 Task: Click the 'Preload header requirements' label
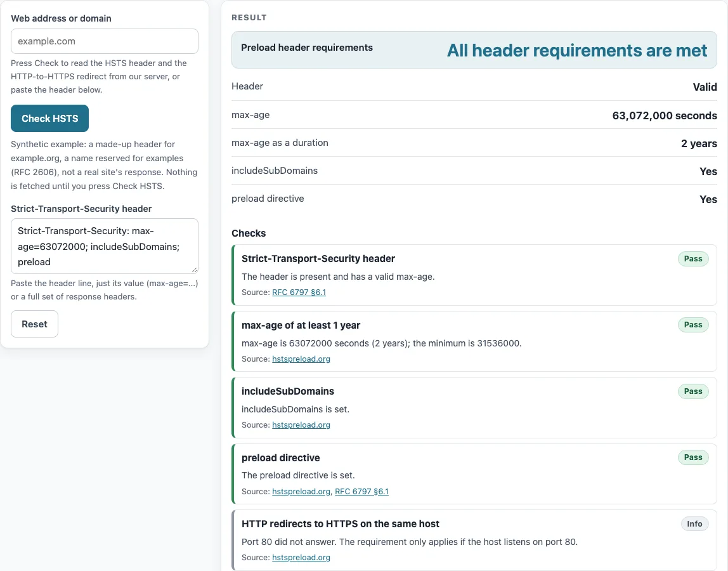(x=307, y=48)
